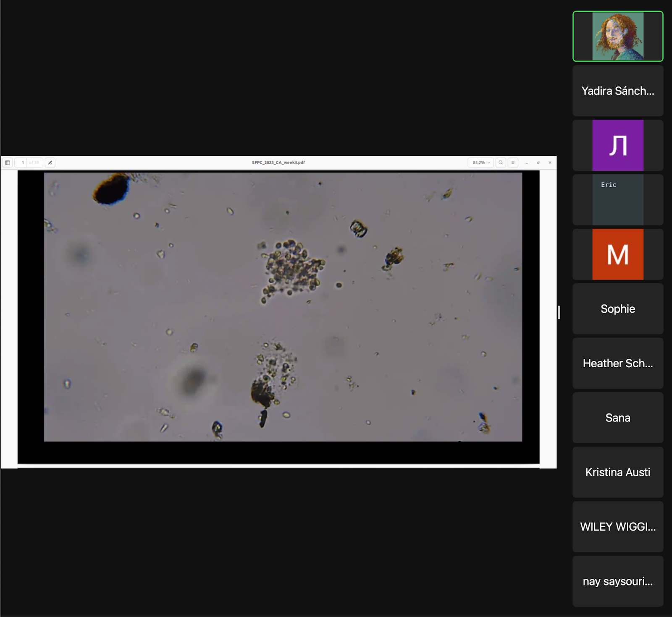Select Yadira Sánch... participant tile
This screenshot has width=672, height=617.
(x=617, y=91)
